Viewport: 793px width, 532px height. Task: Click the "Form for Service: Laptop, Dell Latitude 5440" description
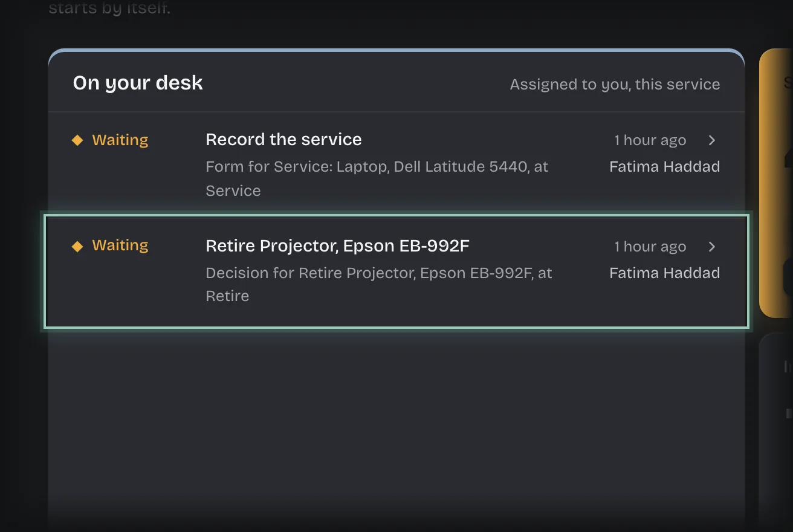[x=377, y=178]
